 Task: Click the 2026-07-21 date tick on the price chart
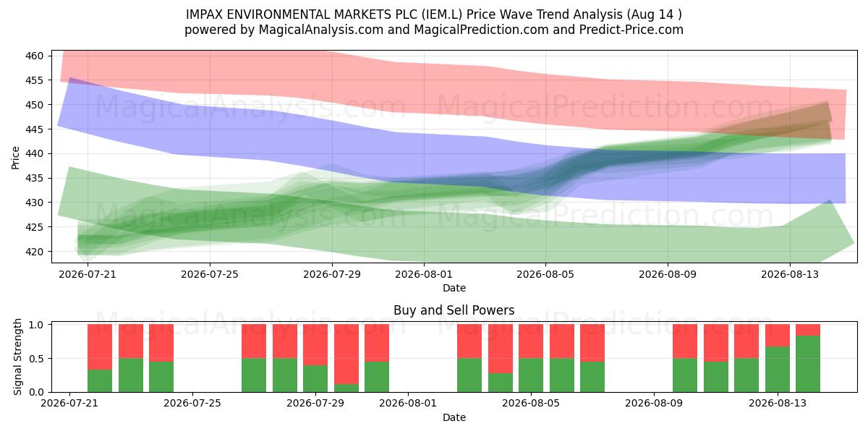point(88,274)
